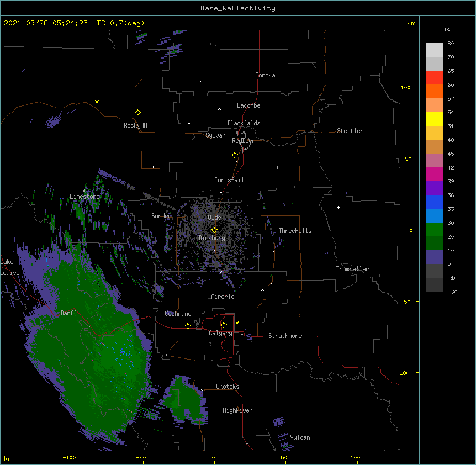
Task: Select the Lacombe map label
Action: [x=248, y=105]
